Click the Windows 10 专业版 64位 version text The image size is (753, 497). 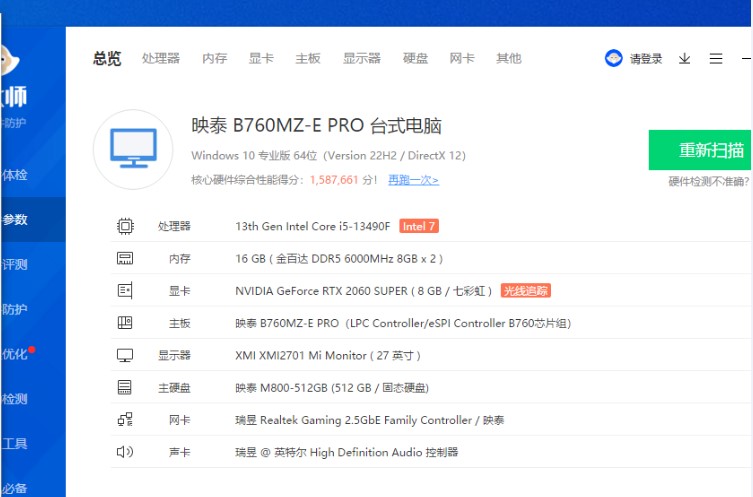tap(328, 156)
